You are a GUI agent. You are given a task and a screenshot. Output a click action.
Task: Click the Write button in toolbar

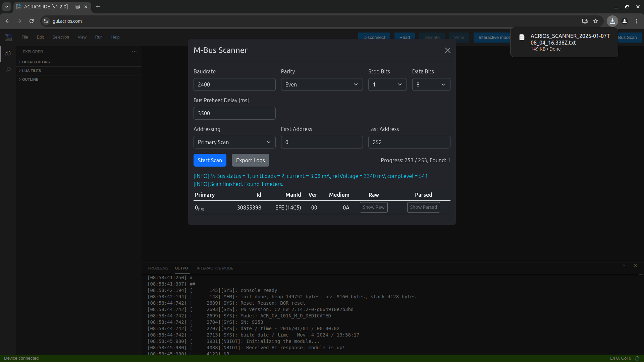click(x=459, y=37)
